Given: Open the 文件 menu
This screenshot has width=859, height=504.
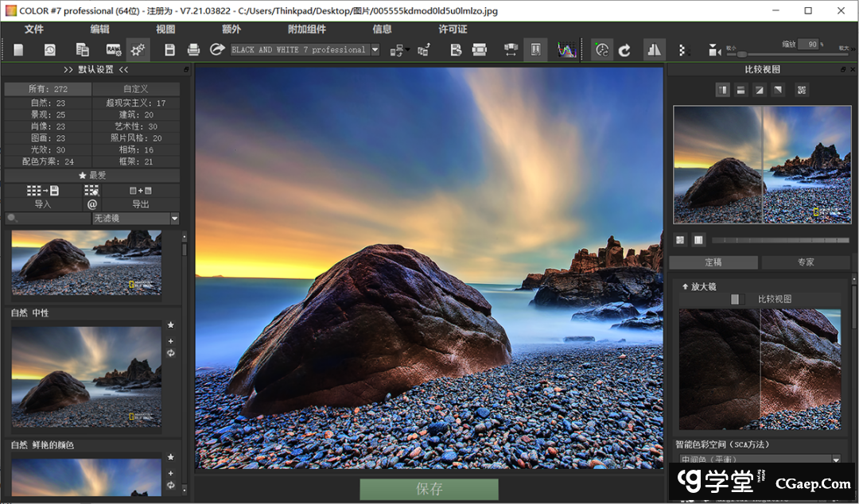Looking at the screenshot, I should point(34,29).
